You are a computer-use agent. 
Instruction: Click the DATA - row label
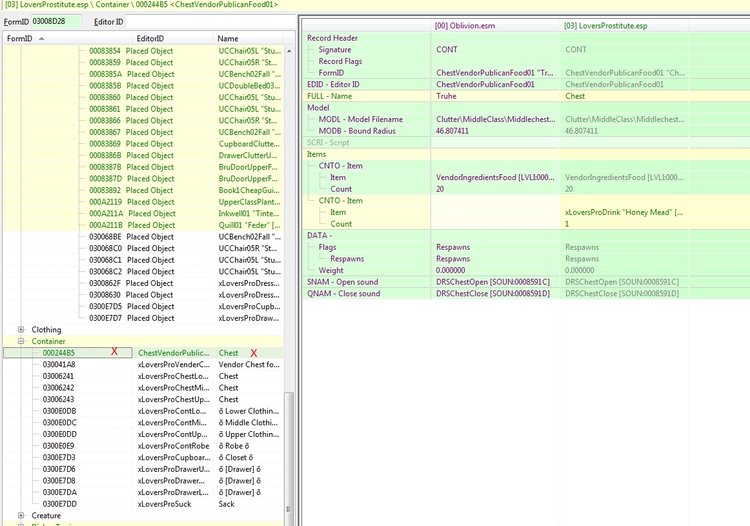click(x=320, y=235)
